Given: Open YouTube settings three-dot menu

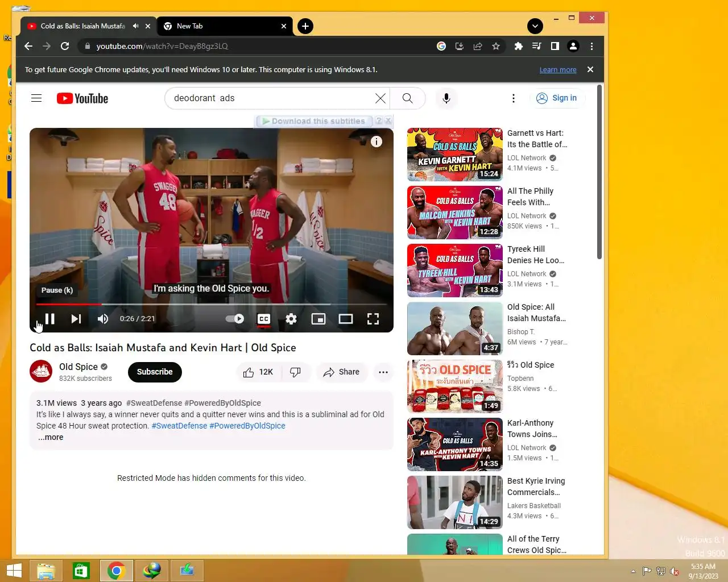Looking at the screenshot, I should pyautogui.click(x=514, y=98).
